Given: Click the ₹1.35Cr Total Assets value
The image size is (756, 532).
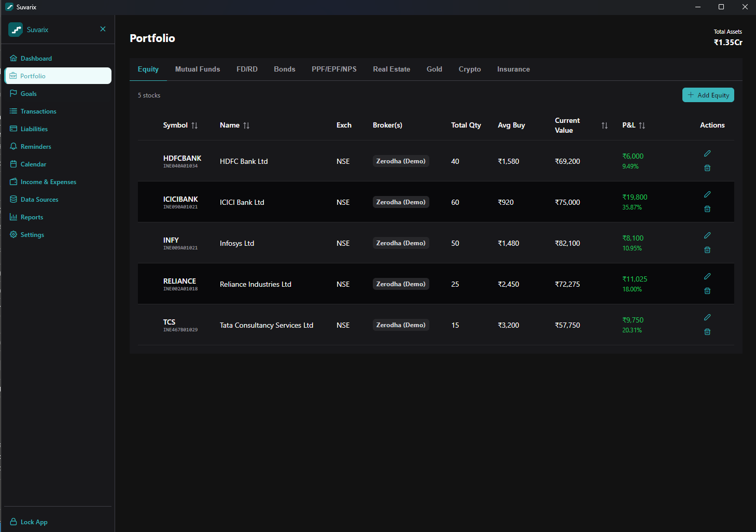Looking at the screenshot, I should (728, 43).
